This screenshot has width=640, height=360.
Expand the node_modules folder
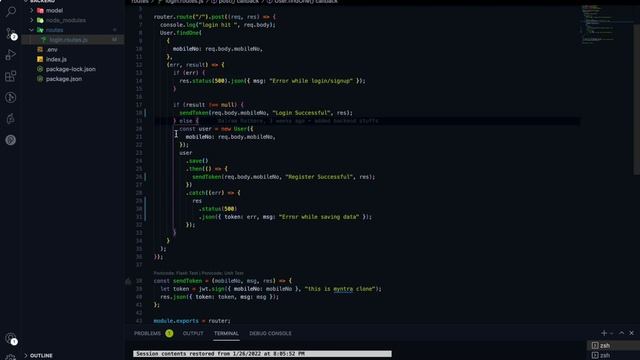31,20
